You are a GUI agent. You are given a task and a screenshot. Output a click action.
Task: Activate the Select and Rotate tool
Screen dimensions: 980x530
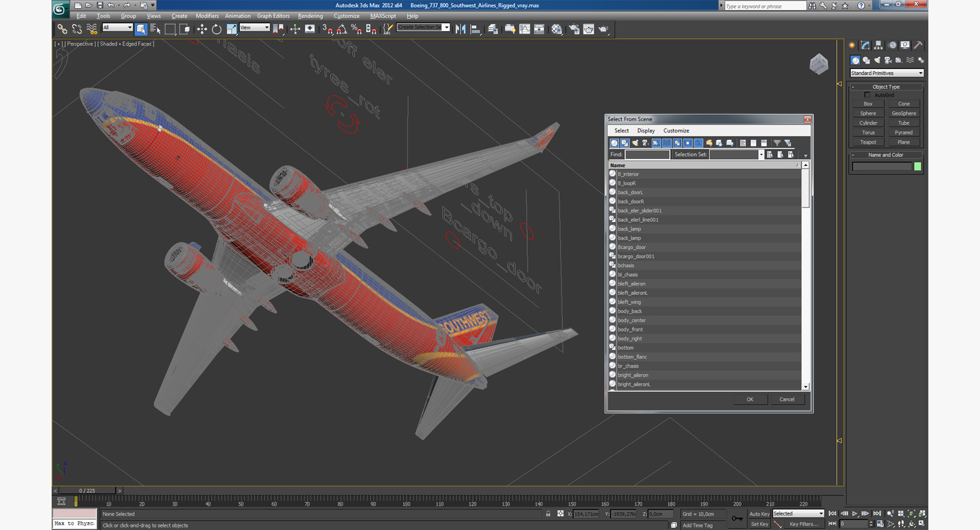217,28
